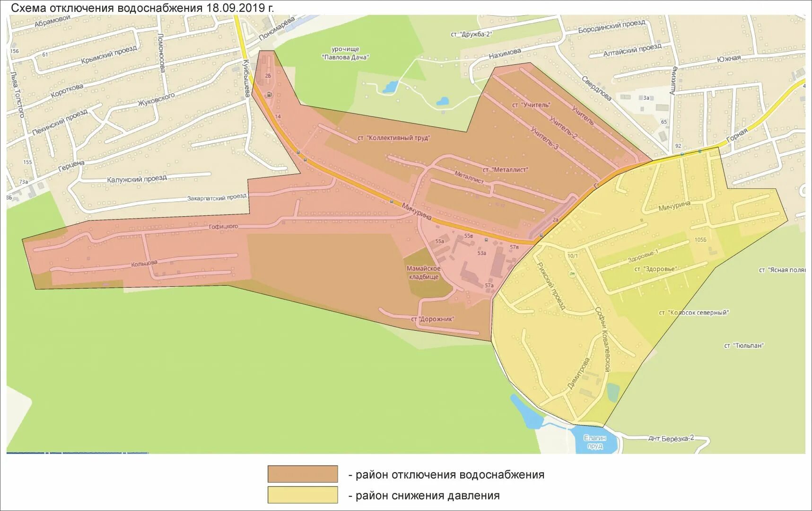Viewport: 812px width, 511px height.
Task: Click the 'Мамайское кладбище' label
Action: coord(424,273)
